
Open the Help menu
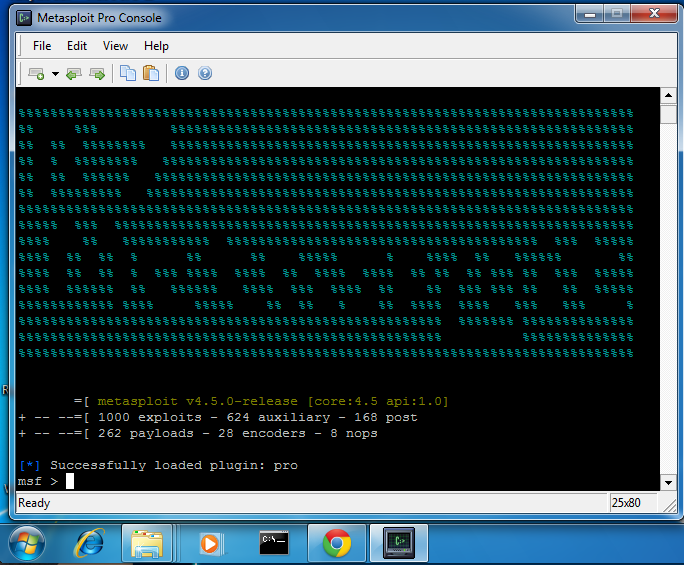tap(156, 46)
